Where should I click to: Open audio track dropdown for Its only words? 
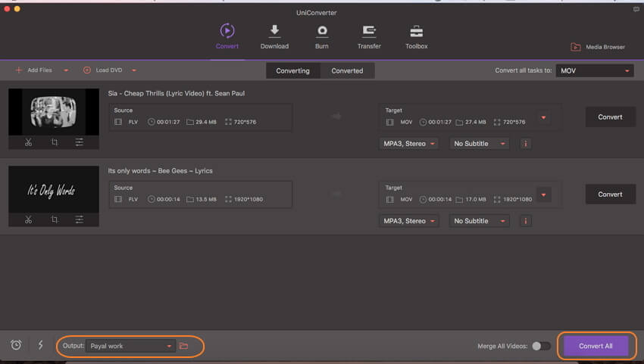click(408, 221)
